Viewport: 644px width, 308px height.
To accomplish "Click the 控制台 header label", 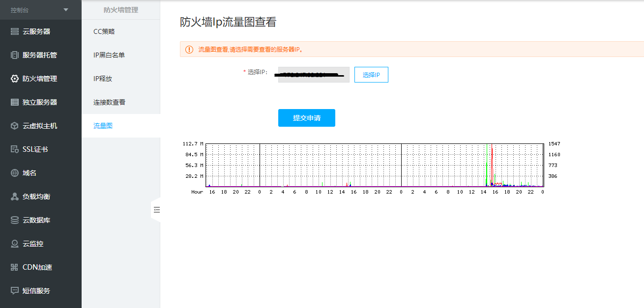I will 20,10.
